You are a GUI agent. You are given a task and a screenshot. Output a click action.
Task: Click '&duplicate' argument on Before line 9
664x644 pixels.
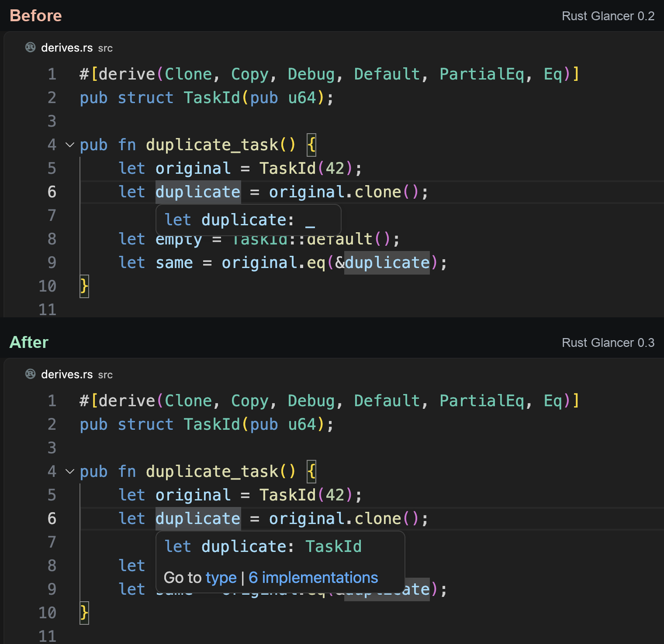click(382, 263)
